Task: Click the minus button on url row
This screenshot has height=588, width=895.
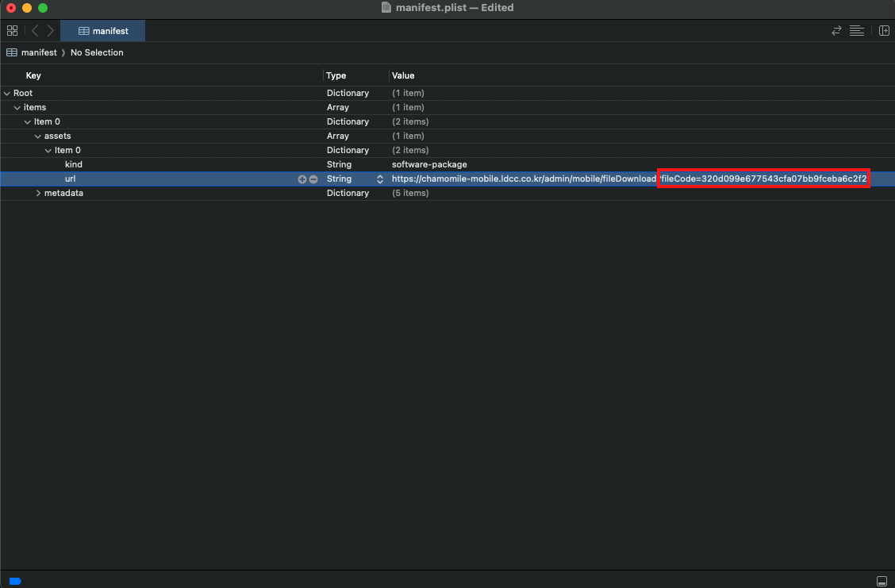Action: coord(313,179)
